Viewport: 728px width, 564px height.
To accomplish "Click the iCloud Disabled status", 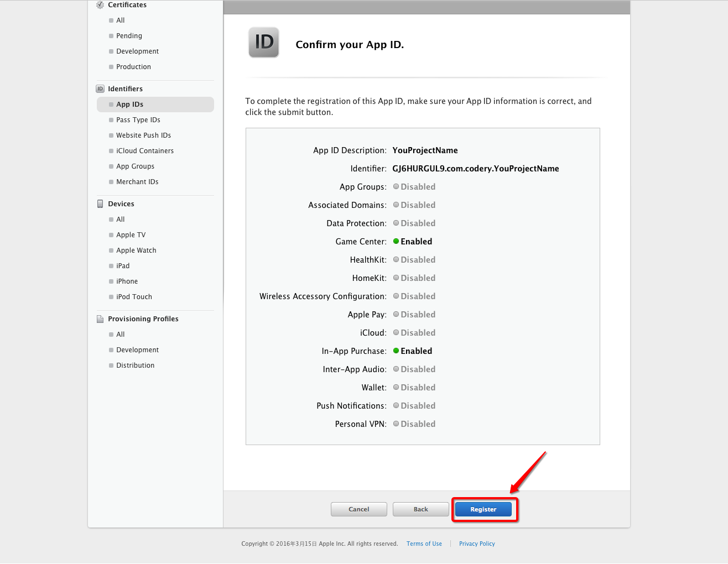I will (x=414, y=333).
